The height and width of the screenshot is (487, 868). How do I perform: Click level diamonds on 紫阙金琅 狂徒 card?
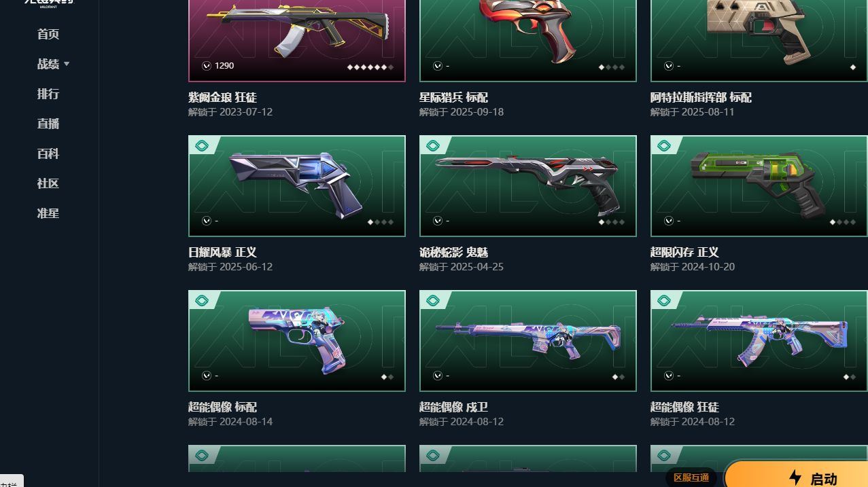[x=370, y=67]
